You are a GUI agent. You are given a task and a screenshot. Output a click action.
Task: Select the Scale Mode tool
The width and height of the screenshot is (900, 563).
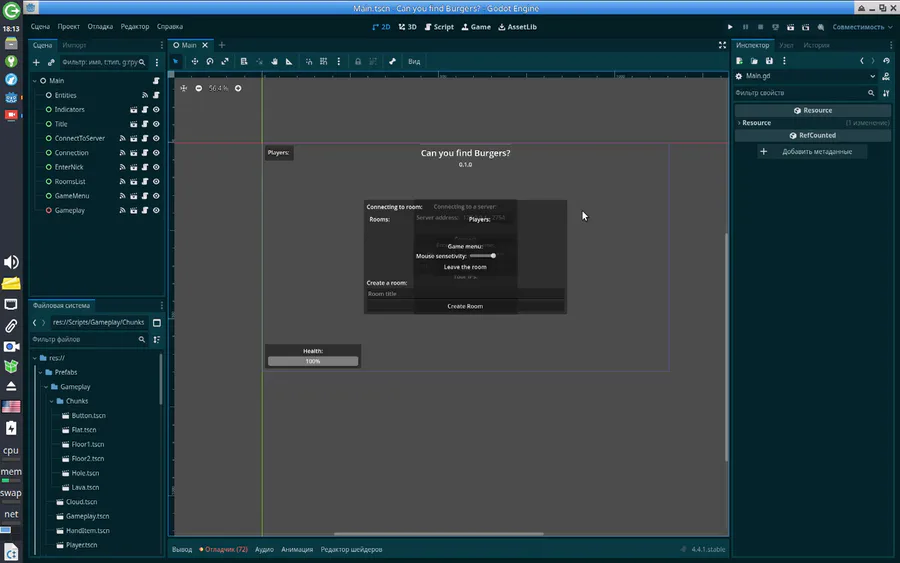point(225,61)
